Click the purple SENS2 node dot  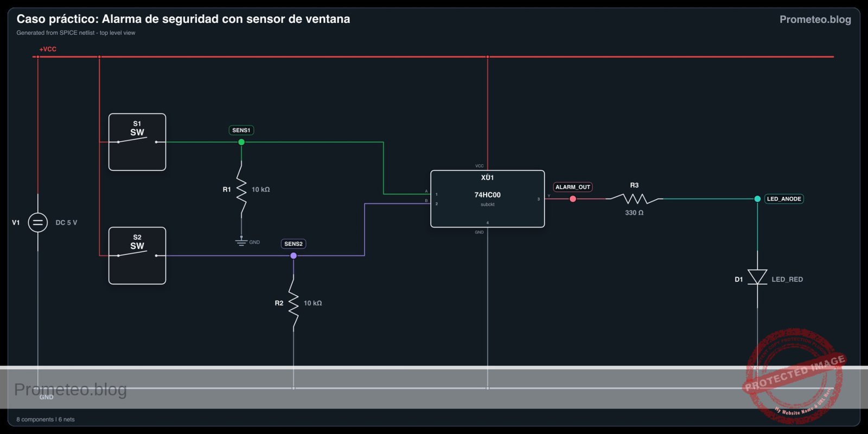tap(293, 256)
